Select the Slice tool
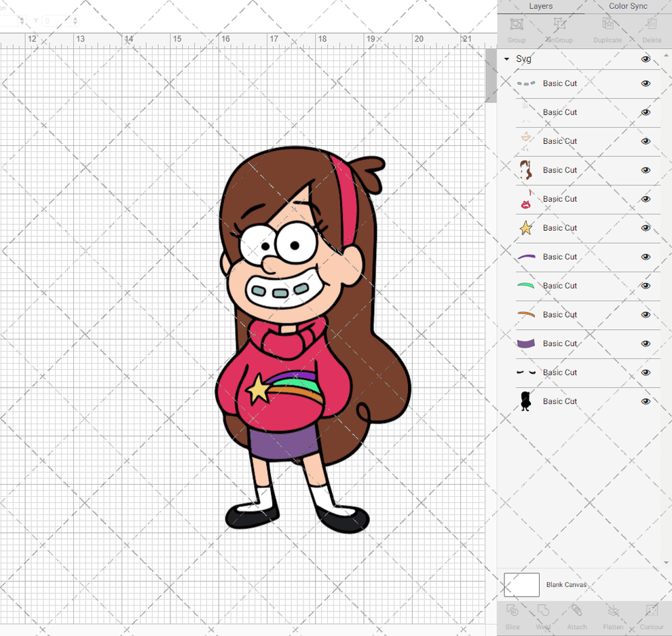 click(x=512, y=618)
